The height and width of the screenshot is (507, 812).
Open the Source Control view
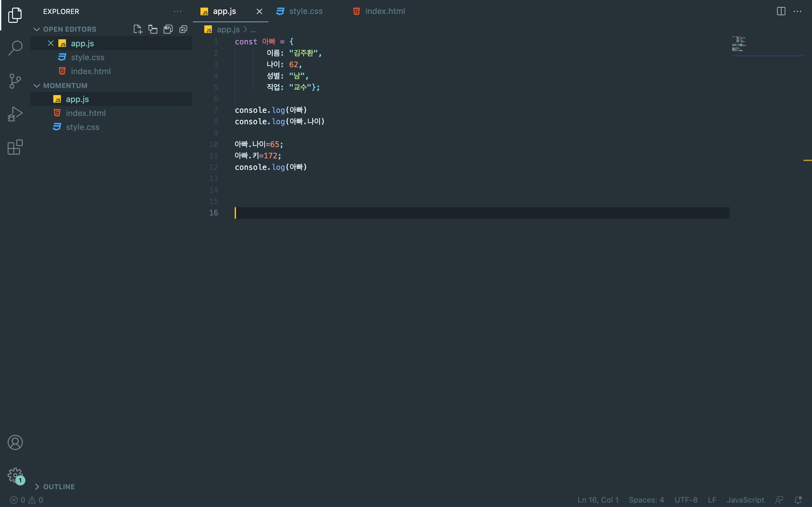15,81
